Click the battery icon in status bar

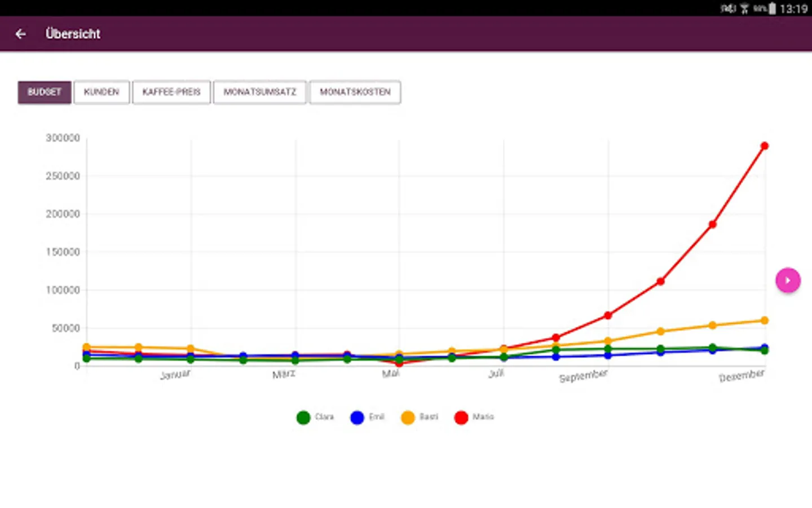point(773,8)
